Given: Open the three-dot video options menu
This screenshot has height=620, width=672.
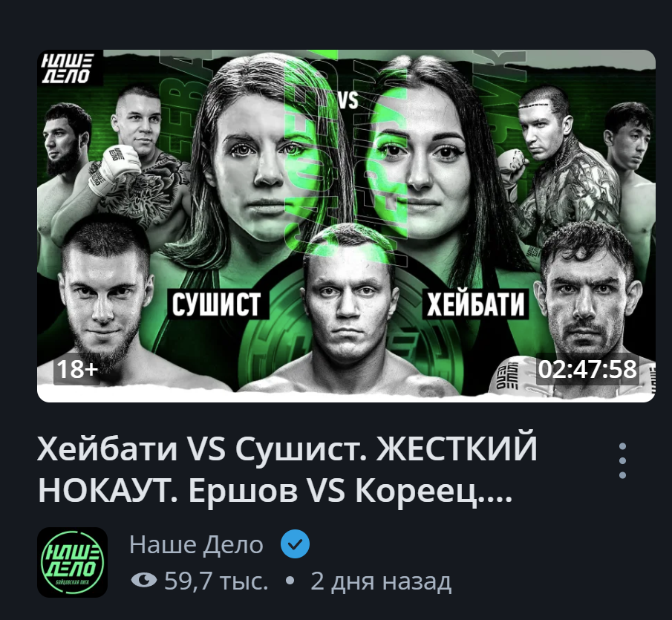Looking at the screenshot, I should point(623,460).
